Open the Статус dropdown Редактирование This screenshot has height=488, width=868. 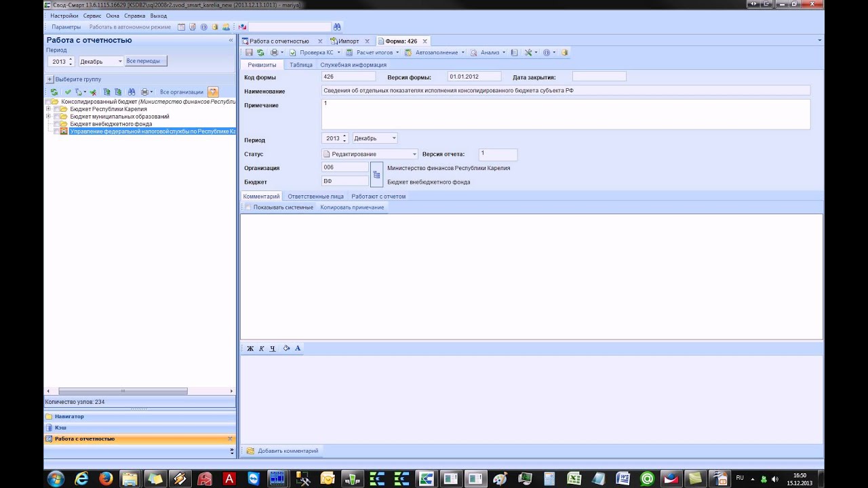coord(414,155)
